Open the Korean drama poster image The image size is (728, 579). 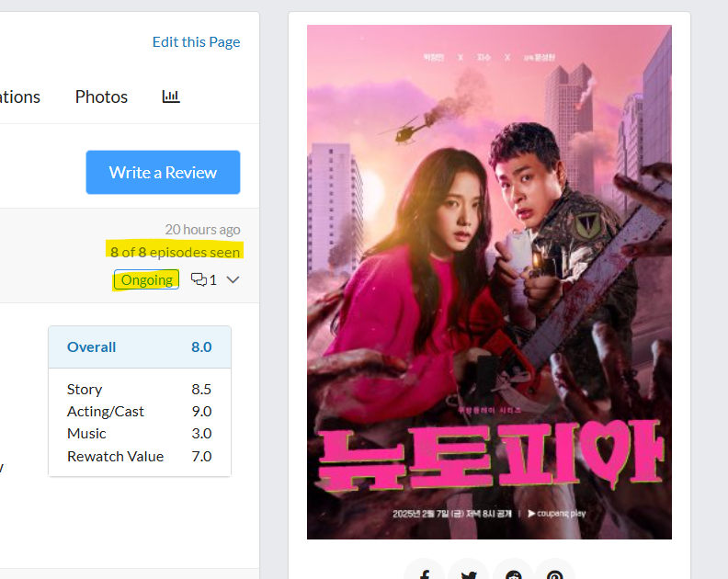tap(489, 282)
